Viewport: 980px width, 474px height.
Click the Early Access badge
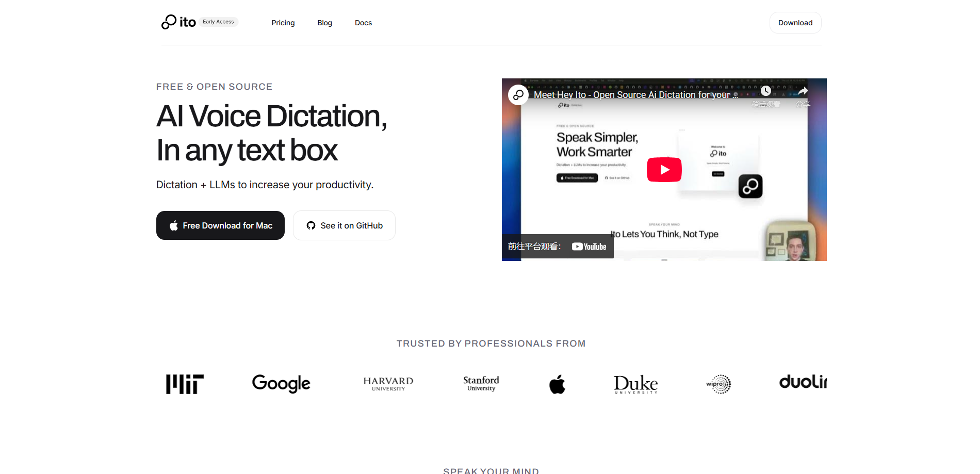[x=218, y=22]
